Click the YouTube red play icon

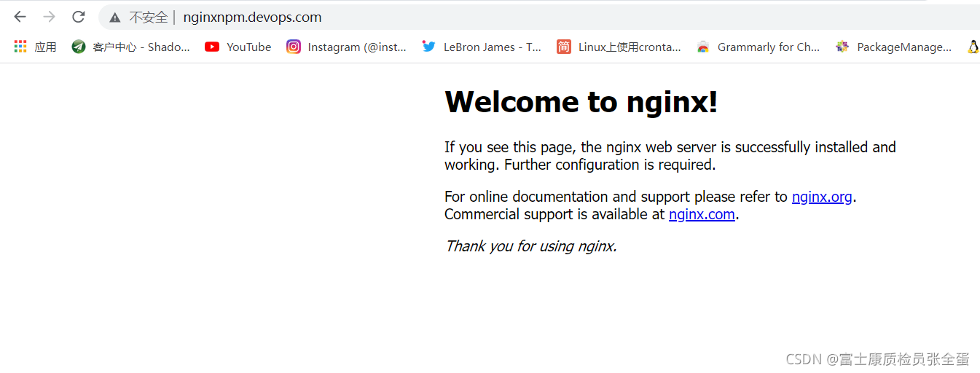[212, 47]
